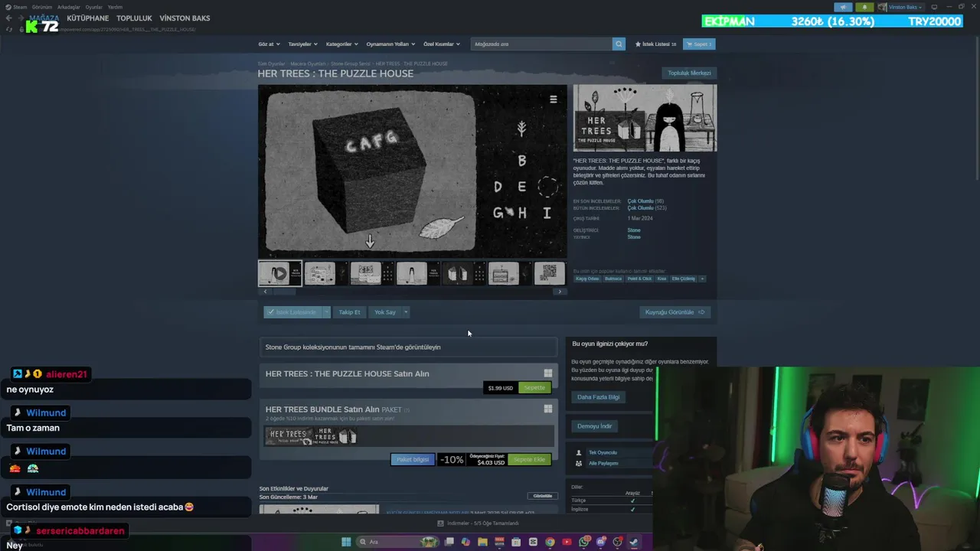The image size is (980, 551).
Task: Click the Yok Say button
Action: coord(384,312)
